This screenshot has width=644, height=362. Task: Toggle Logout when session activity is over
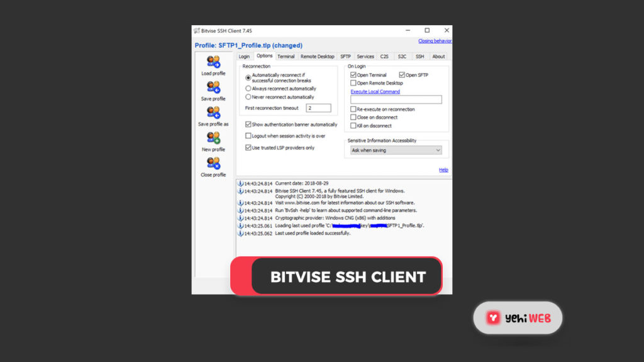pos(248,136)
